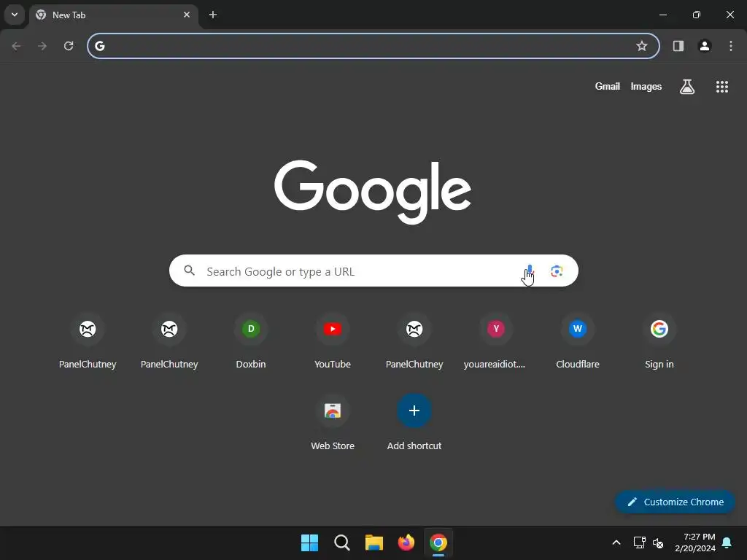The width and height of the screenshot is (747, 560).
Task: Go back to previous page
Action: (16, 46)
